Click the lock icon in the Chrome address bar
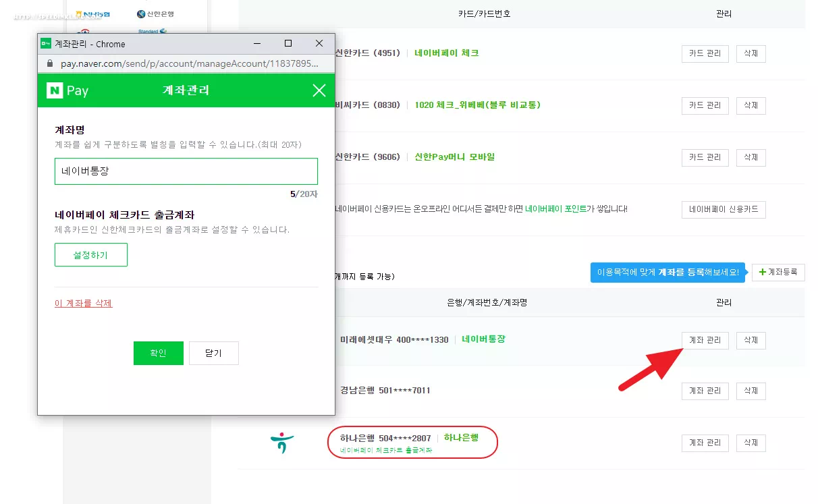Image resolution: width=818 pixels, height=504 pixels. 49,63
